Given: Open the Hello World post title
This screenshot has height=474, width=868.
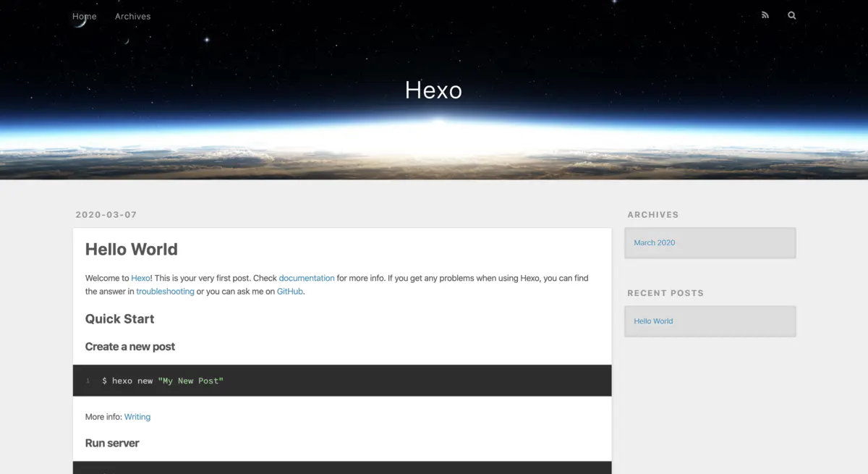Looking at the screenshot, I should [x=131, y=249].
